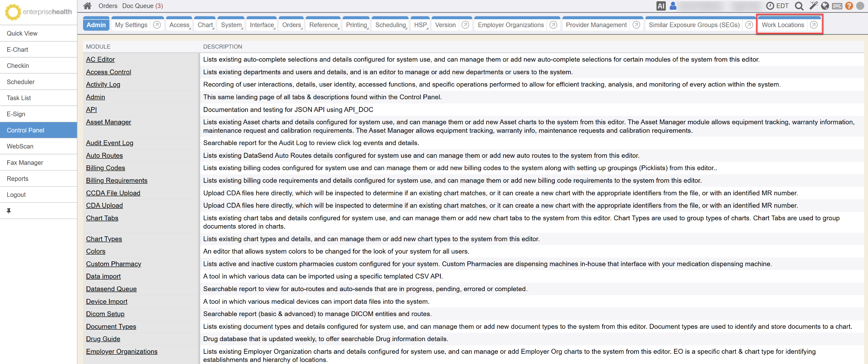Open the magnifying glass search
The width and height of the screenshot is (868, 364).
[799, 6]
